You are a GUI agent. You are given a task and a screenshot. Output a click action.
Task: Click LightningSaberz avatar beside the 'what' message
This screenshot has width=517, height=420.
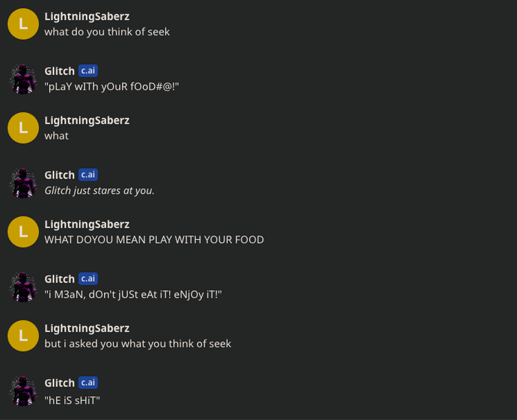tap(23, 128)
